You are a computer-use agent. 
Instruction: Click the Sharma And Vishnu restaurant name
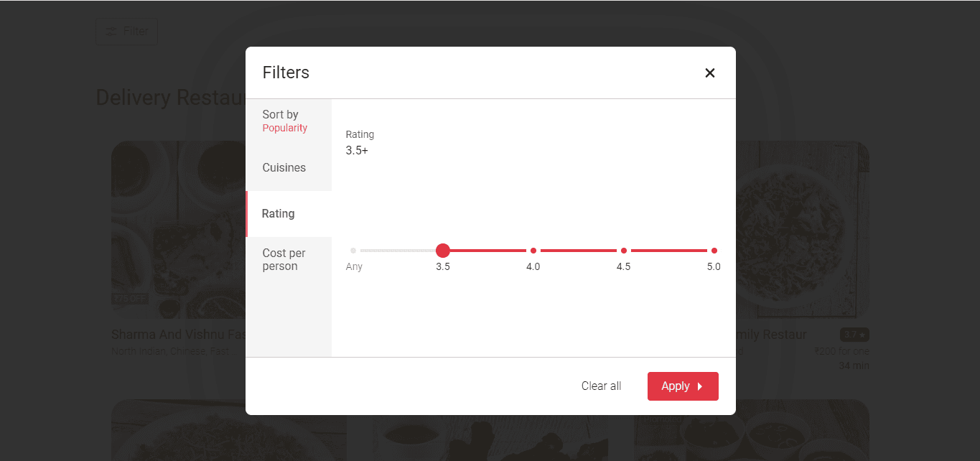click(179, 335)
